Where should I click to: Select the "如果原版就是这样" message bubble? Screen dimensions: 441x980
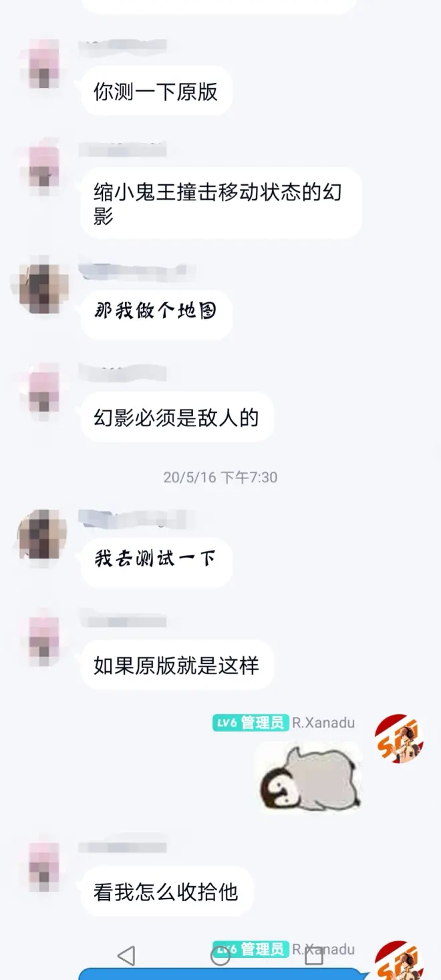[177, 665]
